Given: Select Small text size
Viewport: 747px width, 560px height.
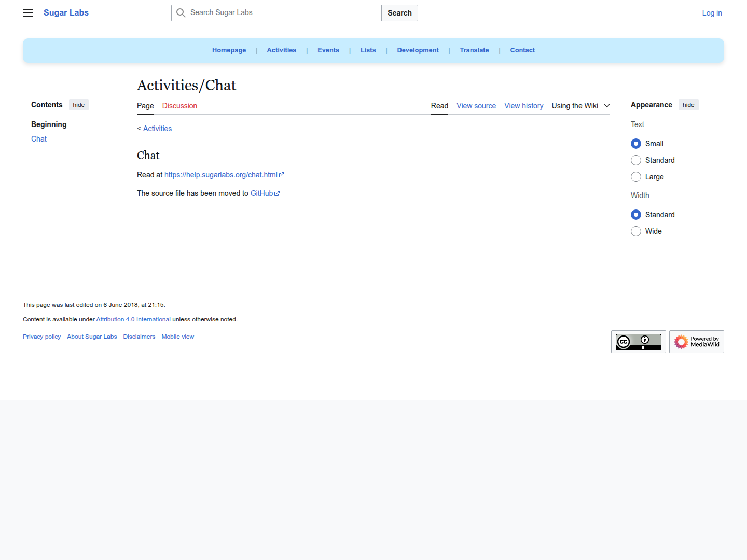Looking at the screenshot, I should (636, 144).
